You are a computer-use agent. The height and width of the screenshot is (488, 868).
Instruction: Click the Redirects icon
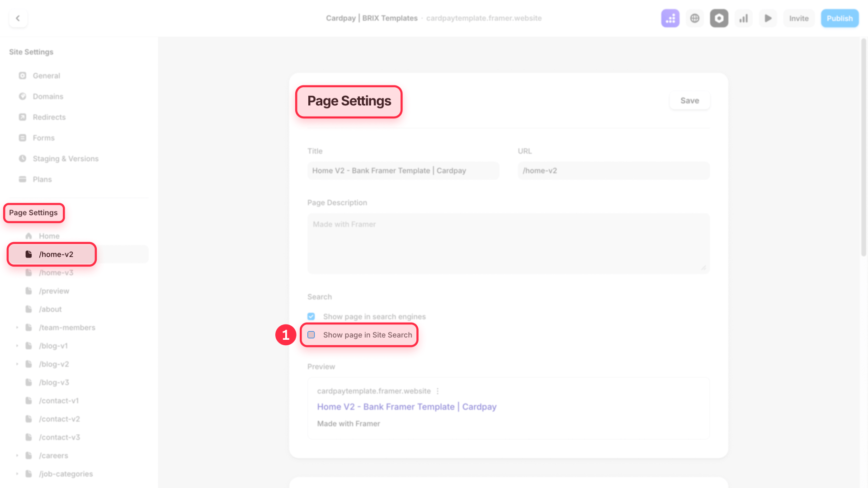23,117
